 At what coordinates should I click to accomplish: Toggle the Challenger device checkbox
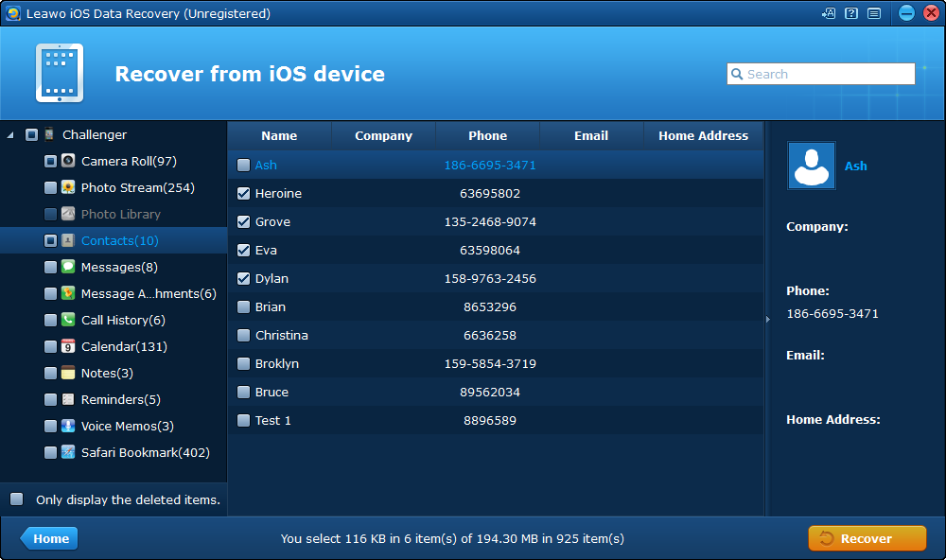click(x=32, y=134)
